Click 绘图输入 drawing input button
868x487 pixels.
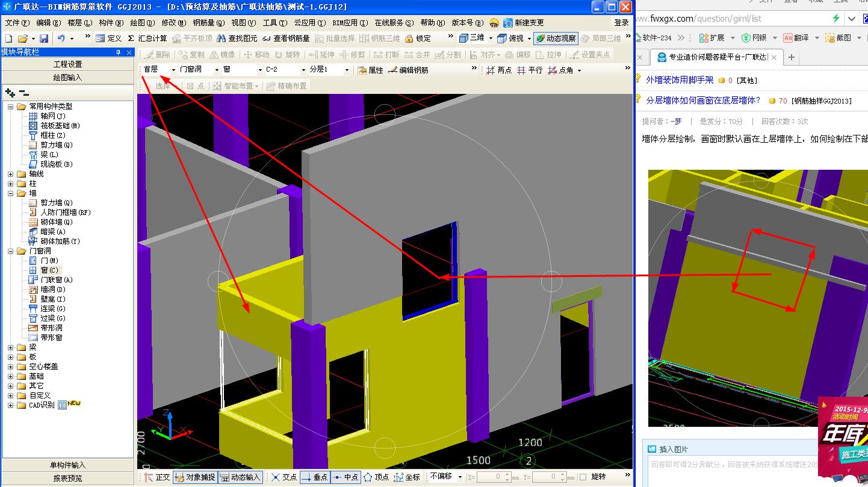click(x=67, y=78)
